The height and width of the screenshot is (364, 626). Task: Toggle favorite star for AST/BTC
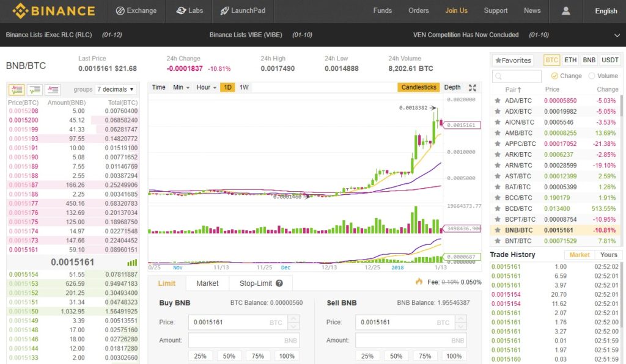[498, 176]
